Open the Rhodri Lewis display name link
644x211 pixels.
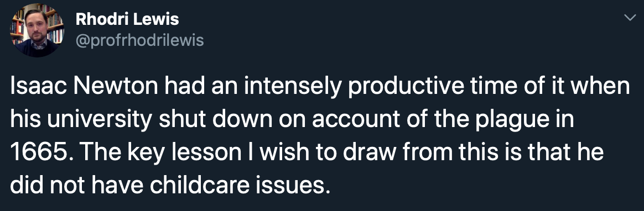[127, 19]
